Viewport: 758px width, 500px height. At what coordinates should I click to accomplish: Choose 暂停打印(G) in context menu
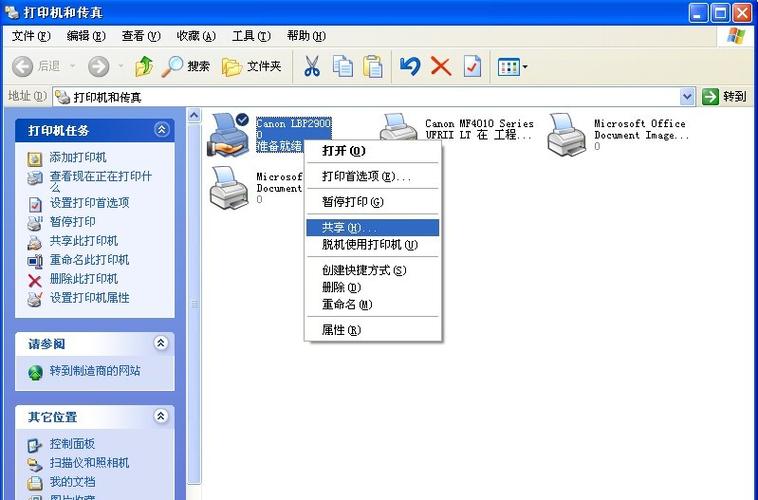(x=373, y=202)
